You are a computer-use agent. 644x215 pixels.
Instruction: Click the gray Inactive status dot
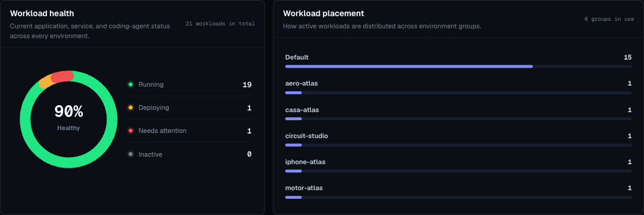click(x=131, y=154)
